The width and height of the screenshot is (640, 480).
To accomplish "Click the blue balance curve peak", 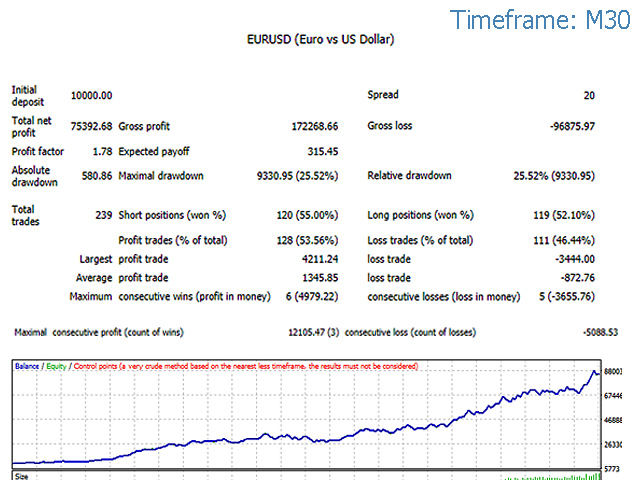I will click(594, 371).
